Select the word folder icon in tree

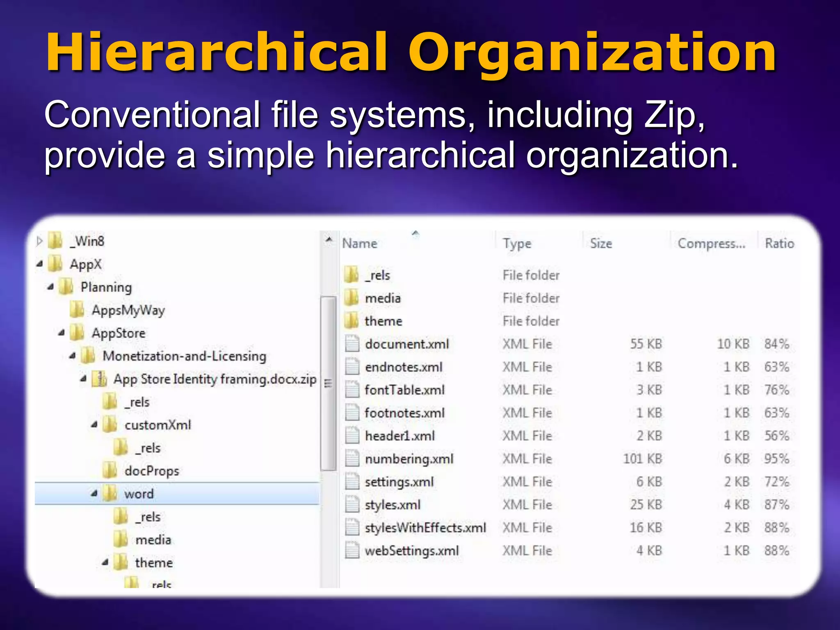tap(110, 493)
